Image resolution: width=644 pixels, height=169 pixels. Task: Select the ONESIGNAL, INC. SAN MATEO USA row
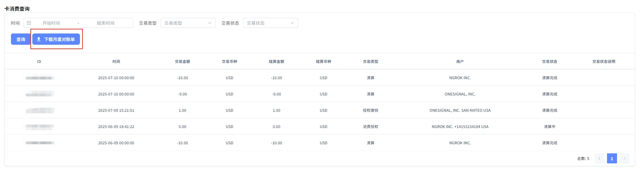pyautogui.click(x=460, y=110)
